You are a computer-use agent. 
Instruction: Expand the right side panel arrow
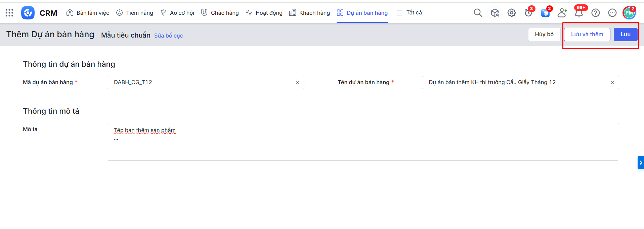coord(641,163)
